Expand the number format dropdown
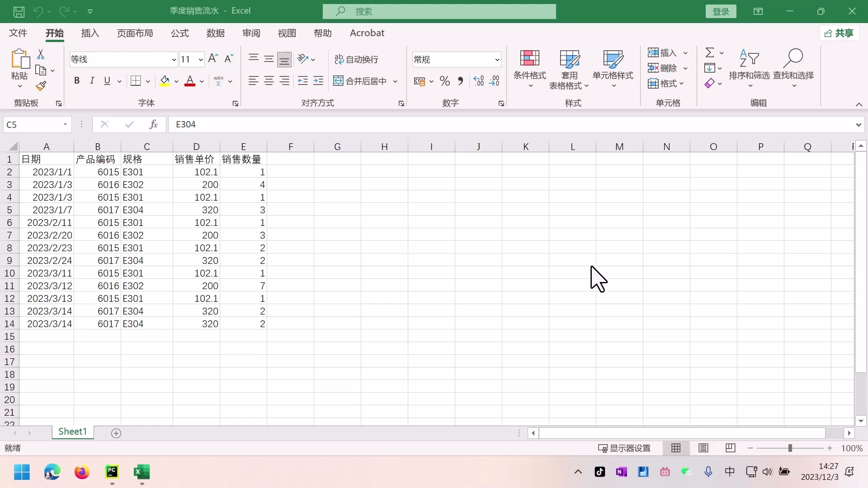Image resolution: width=868 pixels, height=488 pixels. [496, 59]
